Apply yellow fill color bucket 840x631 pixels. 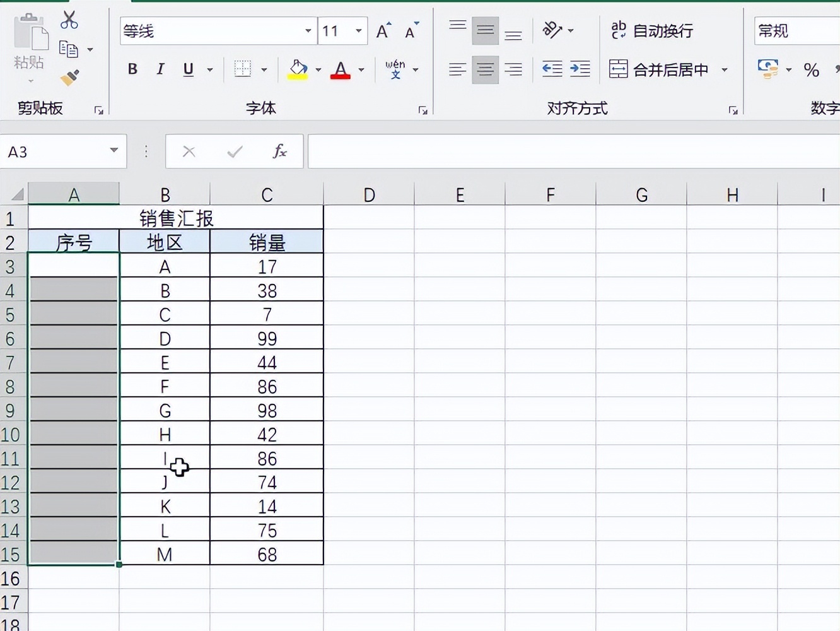pyautogui.click(x=298, y=69)
